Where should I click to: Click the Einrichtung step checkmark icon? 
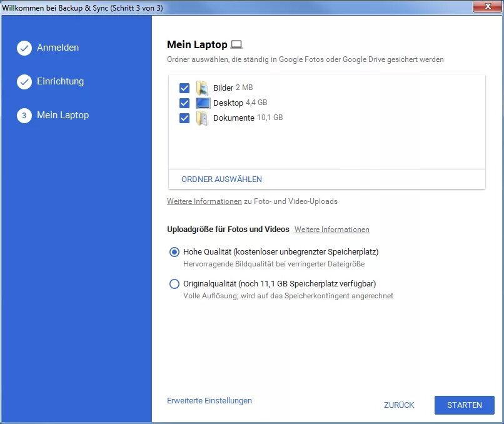[24, 82]
